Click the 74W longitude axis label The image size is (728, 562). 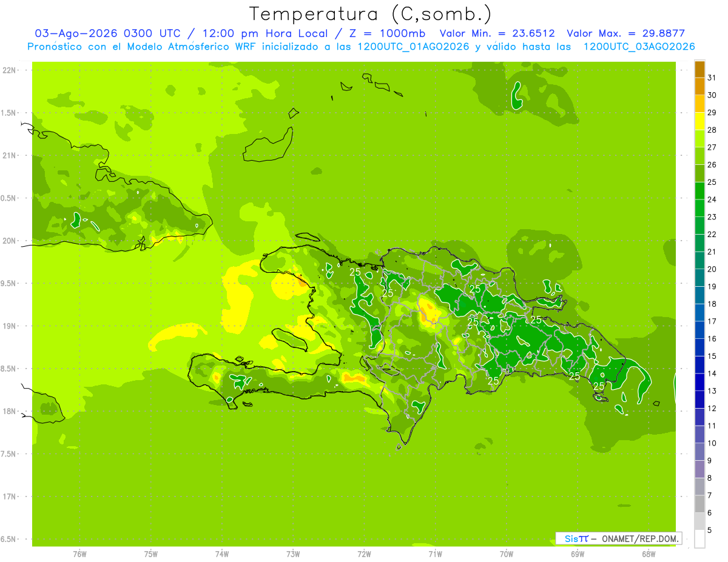(x=221, y=554)
